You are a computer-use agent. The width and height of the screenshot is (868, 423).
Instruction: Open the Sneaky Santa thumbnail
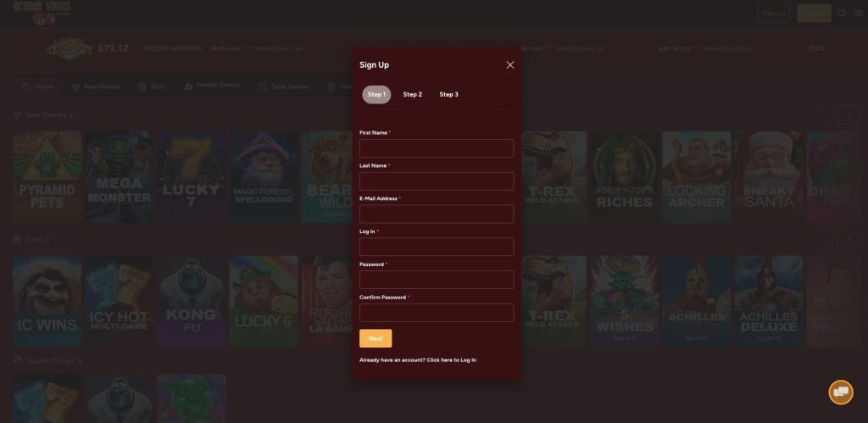pyautogui.click(x=768, y=177)
